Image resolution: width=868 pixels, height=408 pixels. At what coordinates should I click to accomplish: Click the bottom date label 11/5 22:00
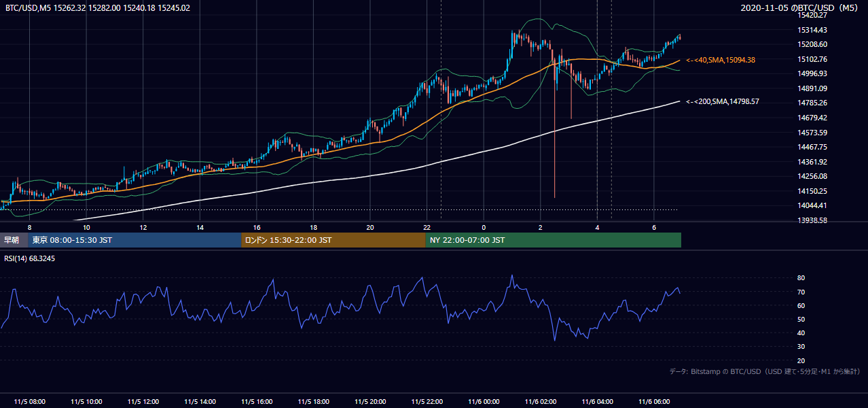pyautogui.click(x=427, y=402)
